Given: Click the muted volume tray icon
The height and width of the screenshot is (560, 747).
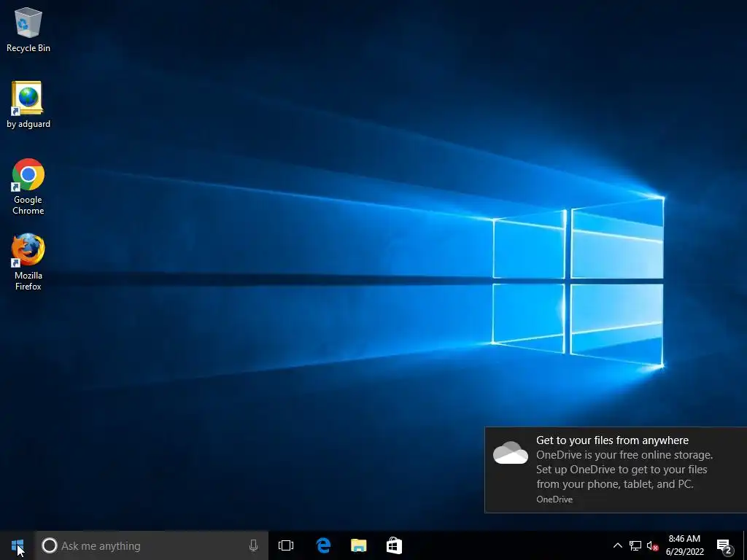Looking at the screenshot, I should pyautogui.click(x=652, y=545).
